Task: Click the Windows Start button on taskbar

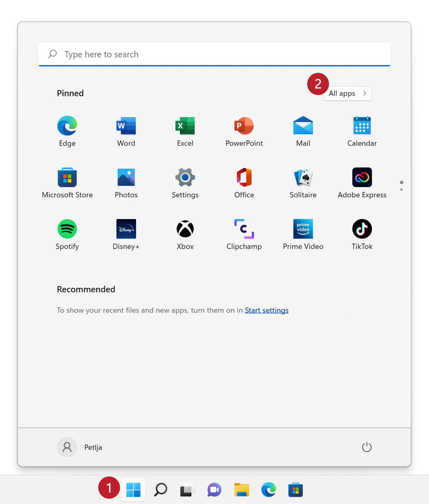Action: click(133, 490)
